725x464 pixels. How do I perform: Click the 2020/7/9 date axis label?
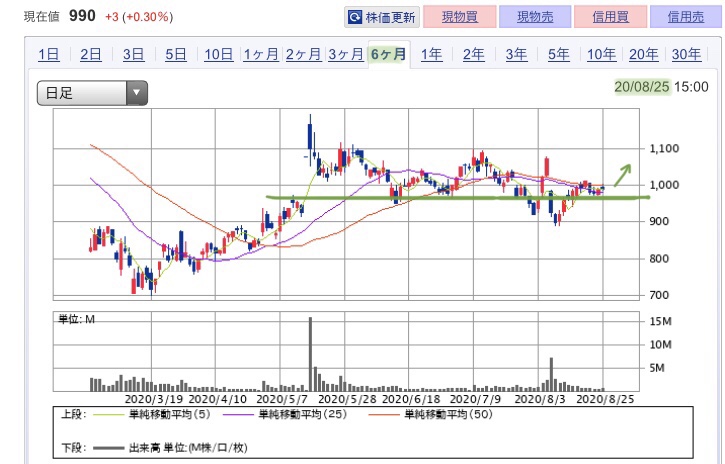tap(475, 399)
